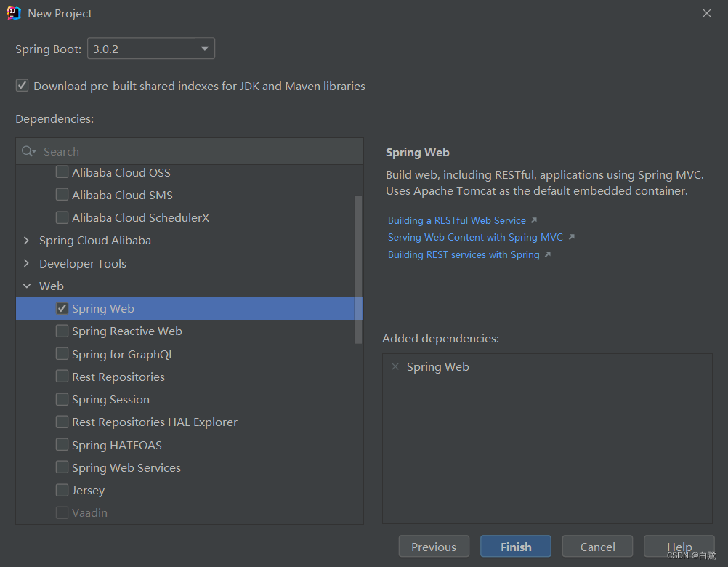The image size is (728, 567).
Task: Enable the Jersey dependency checkbox
Action: (62, 490)
